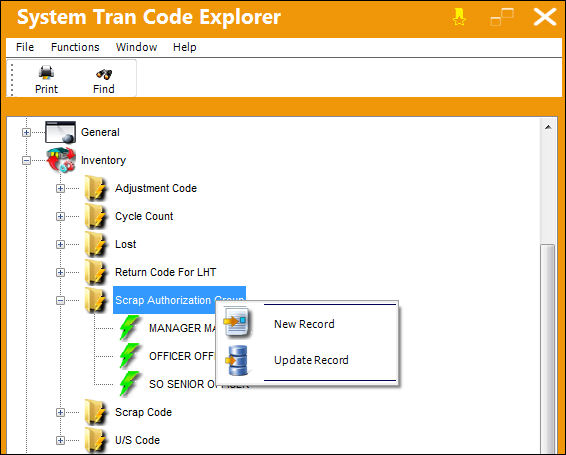Click the toolbar drag handle dots
The height and width of the screenshot is (455, 566).
click(12, 79)
